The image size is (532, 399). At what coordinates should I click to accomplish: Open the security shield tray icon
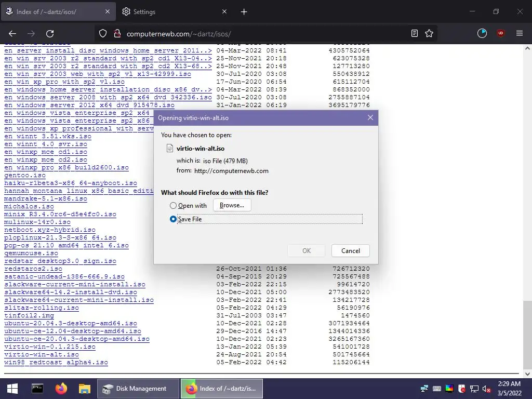point(462,389)
